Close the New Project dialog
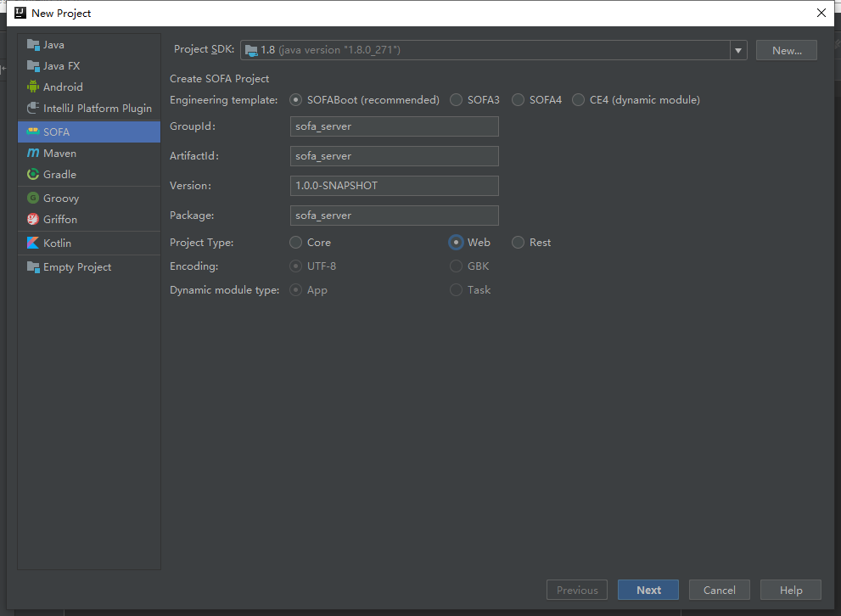The image size is (841, 616). click(x=821, y=13)
